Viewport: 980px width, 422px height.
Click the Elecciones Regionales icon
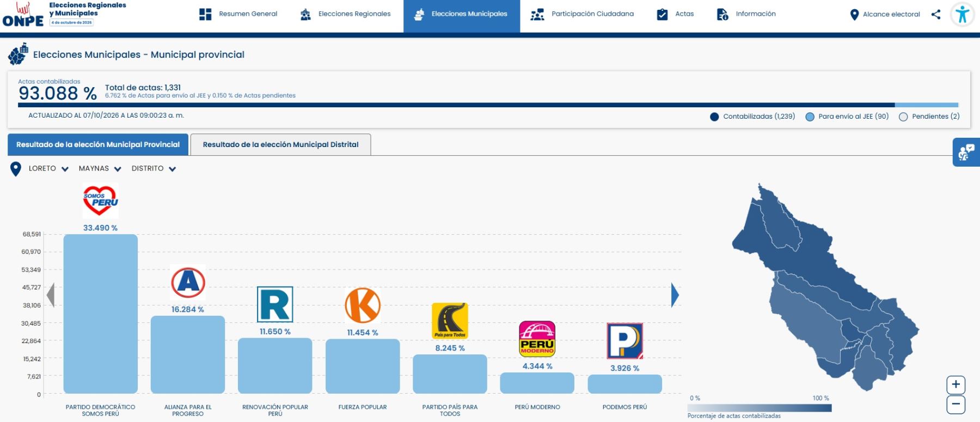click(305, 14)
